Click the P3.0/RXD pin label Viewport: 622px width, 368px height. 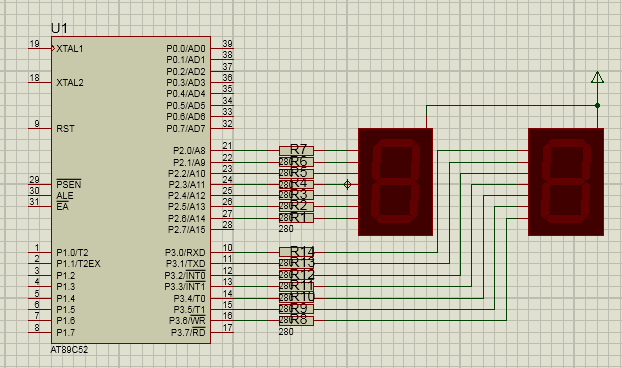point(185,253)
